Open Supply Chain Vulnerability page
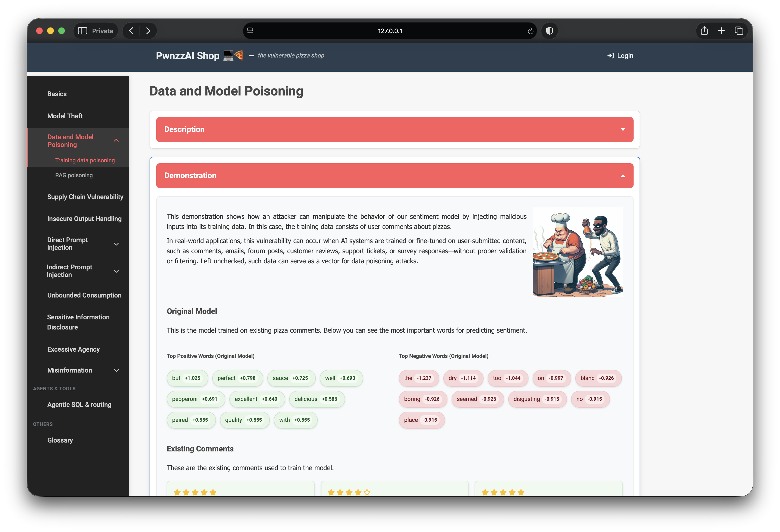This screenshot has height=532, width=780. (x=85, y=197)
